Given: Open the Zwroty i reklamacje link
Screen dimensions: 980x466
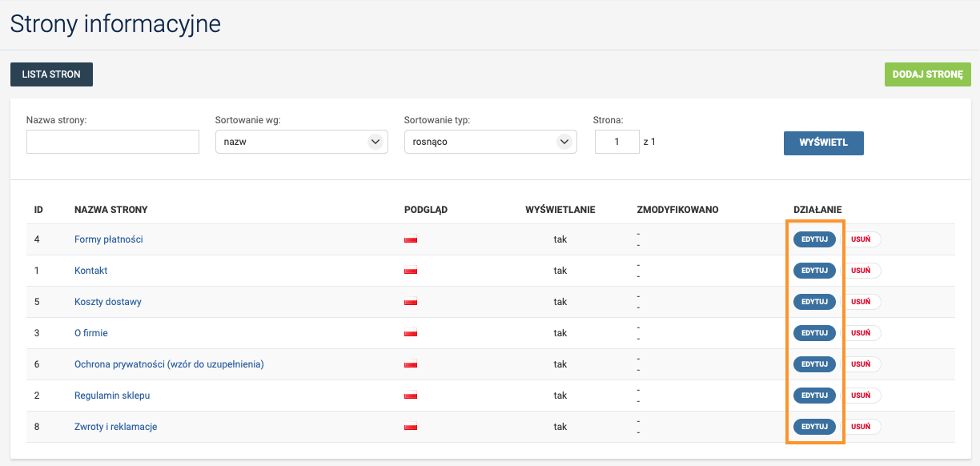Looking at the screenshot, I should 115,427.
